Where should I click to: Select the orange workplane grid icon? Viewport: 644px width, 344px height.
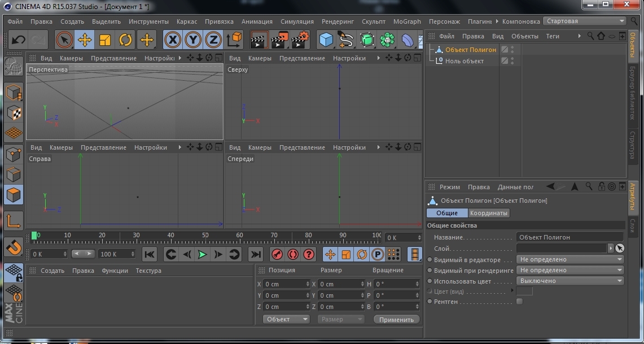tap(14, 133)
